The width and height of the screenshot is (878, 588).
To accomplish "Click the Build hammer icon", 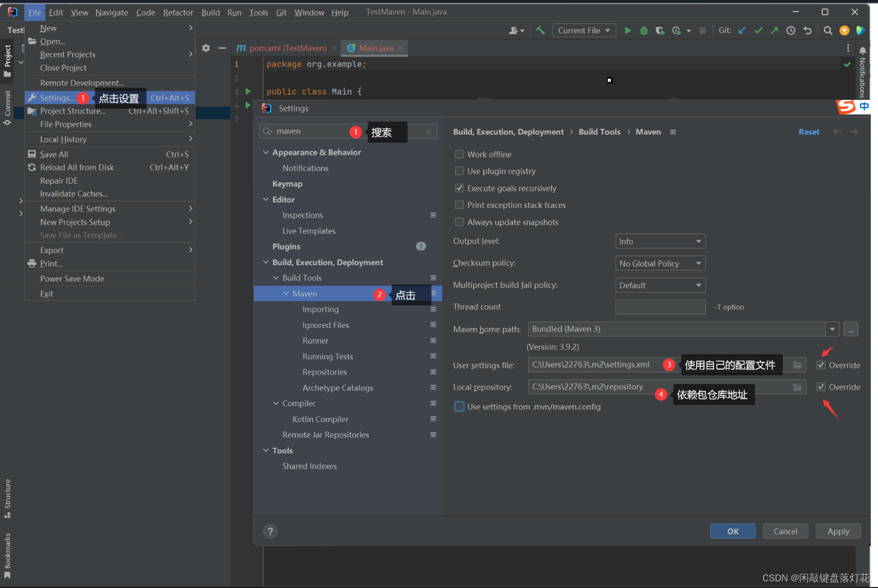I will [540, 30].
